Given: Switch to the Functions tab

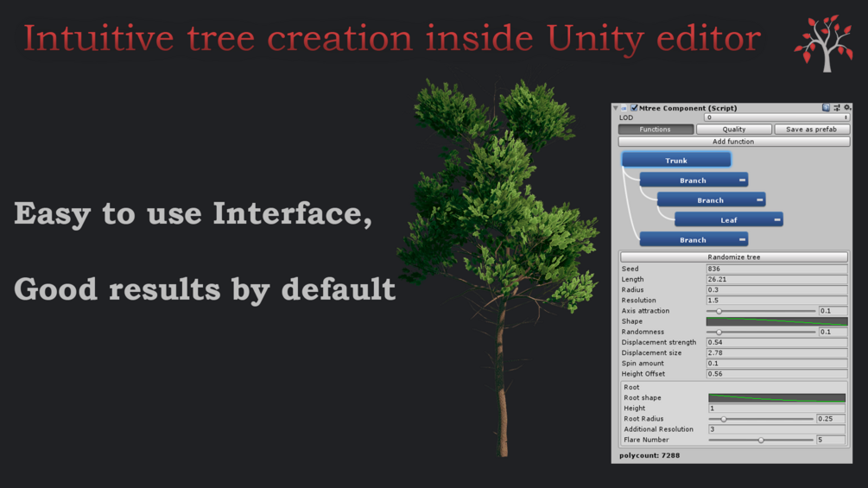Looking at the screenshot, I should click(x=656, y=129).
